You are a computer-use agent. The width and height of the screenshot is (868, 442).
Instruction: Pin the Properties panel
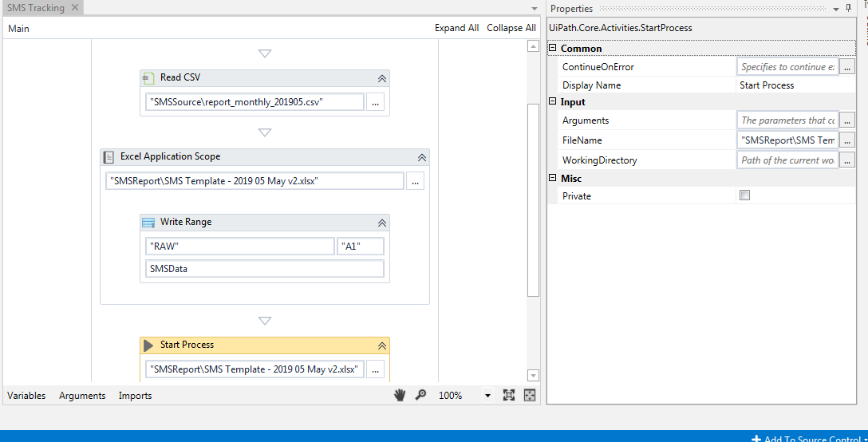pos(848,8)
